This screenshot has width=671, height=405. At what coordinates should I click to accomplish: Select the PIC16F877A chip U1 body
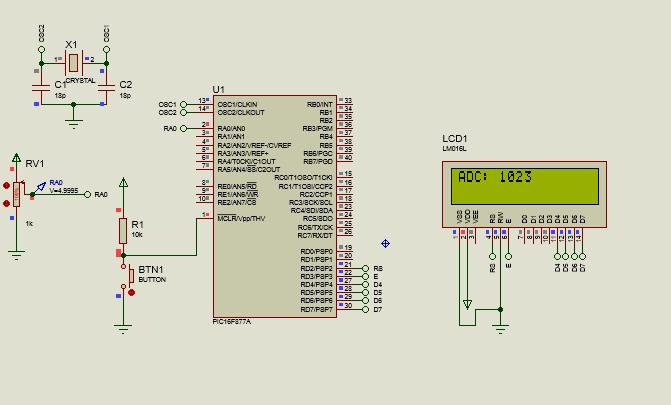[275, 206]
